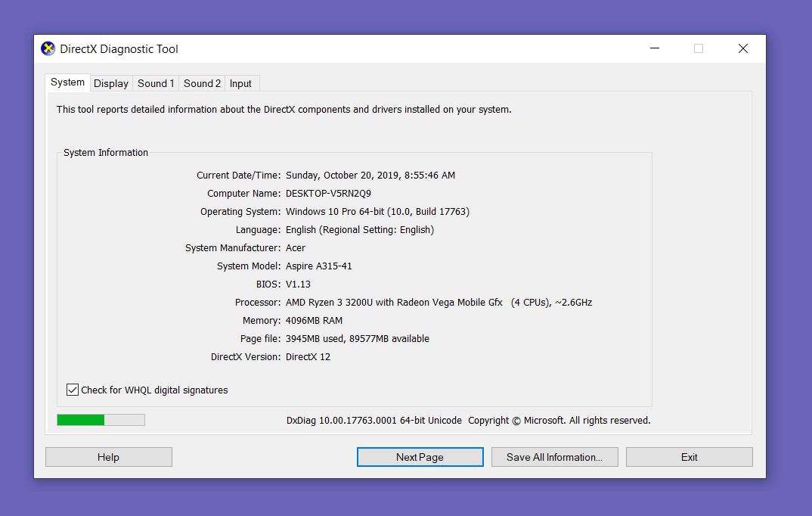Click the System Information group label
This screenshot has height=516, width=812.
tap(106, 152)
